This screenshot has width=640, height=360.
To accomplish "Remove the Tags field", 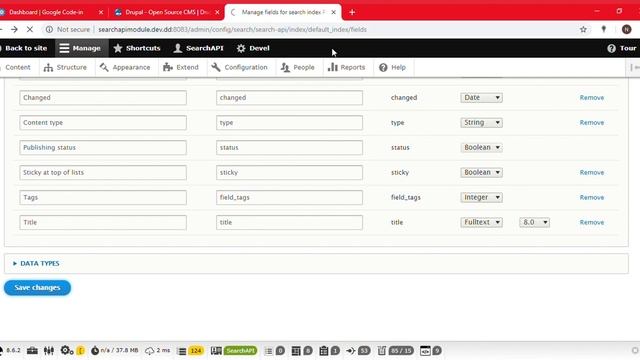I will (x=591, y=197).
